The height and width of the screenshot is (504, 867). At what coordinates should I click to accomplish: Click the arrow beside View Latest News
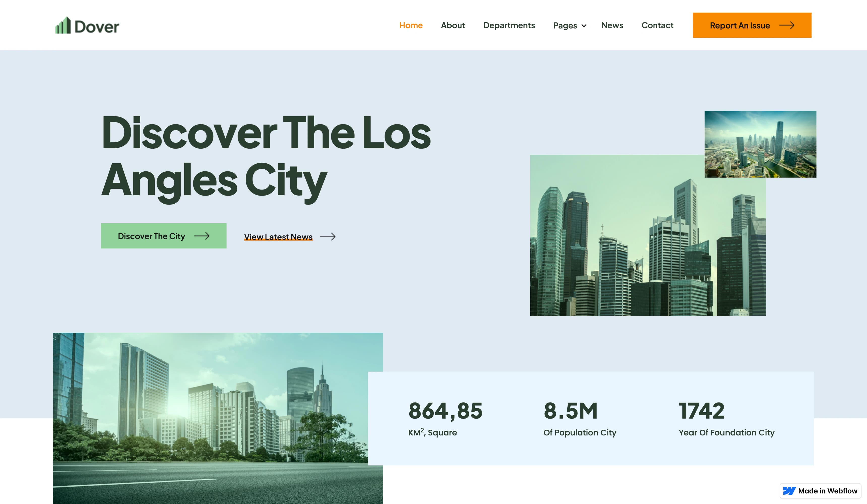[x=328, y=237]
